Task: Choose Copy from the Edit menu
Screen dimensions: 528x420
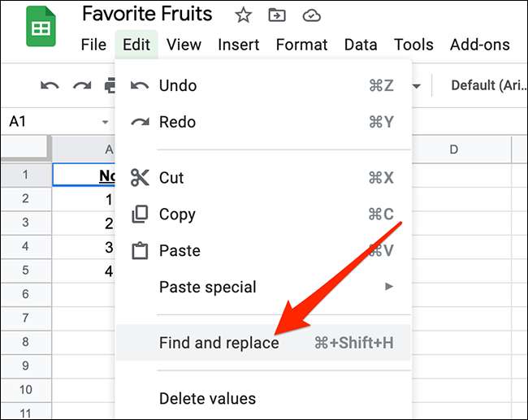Action: pos(177,214)
